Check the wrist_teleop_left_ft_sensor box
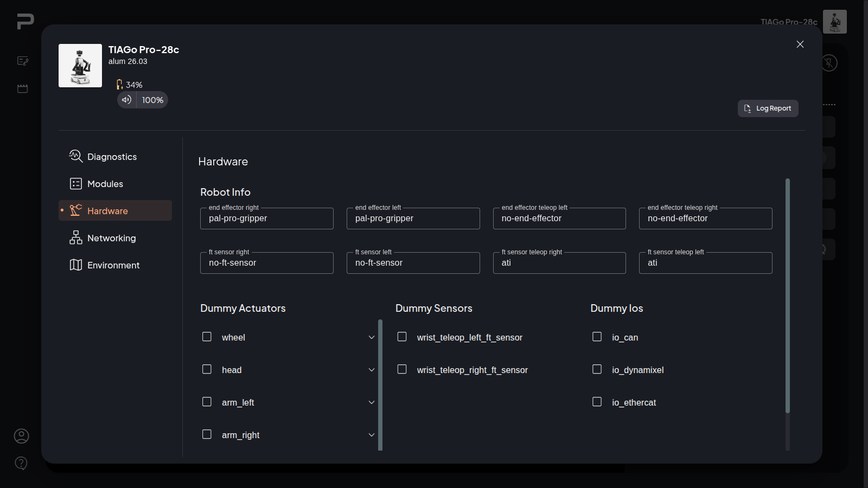The height and width of the screenshot is (488, 868). pyautogui.click(x=402, y=337)
